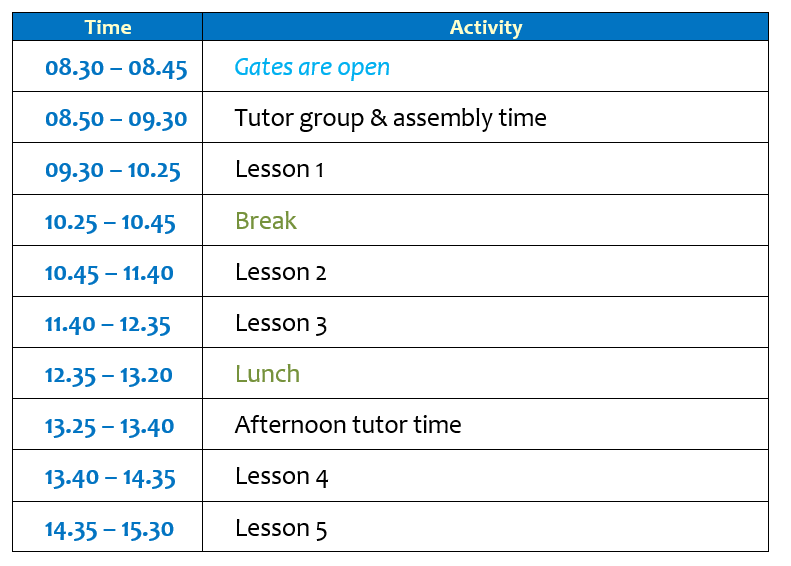
Task: Select the 08.50 – 09.30 time slot
Action: 116,119
